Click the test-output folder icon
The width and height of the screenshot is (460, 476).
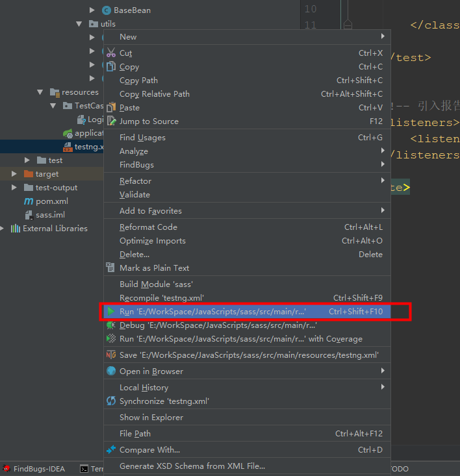(29, 187)
